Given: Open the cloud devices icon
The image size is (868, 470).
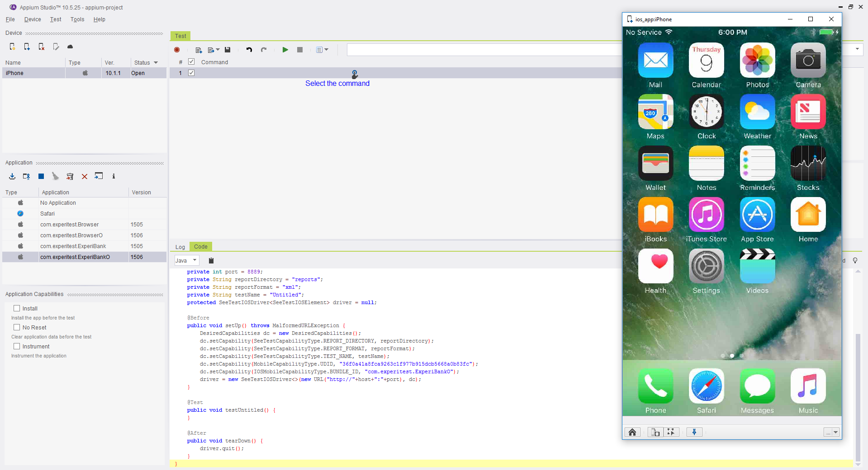Looking at the screenshot, I should 70,47.
